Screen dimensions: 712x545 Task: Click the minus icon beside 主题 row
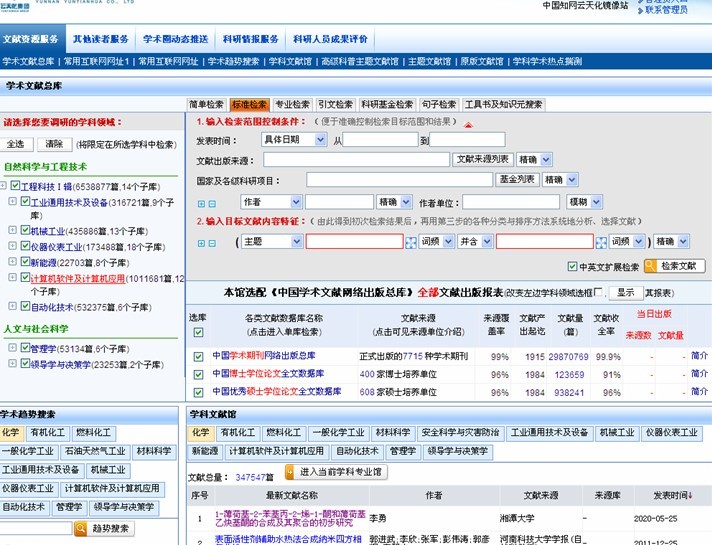212,242
